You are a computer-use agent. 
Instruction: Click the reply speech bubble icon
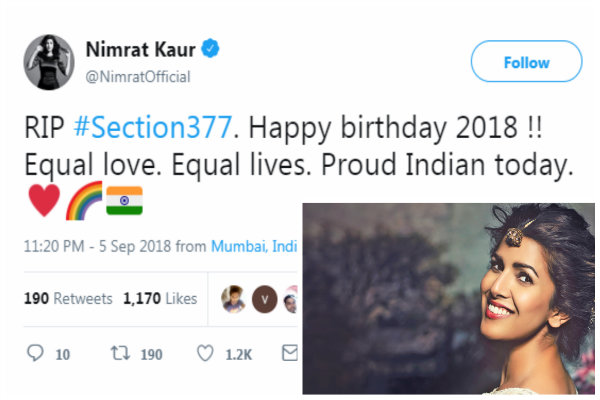(37, 353)
